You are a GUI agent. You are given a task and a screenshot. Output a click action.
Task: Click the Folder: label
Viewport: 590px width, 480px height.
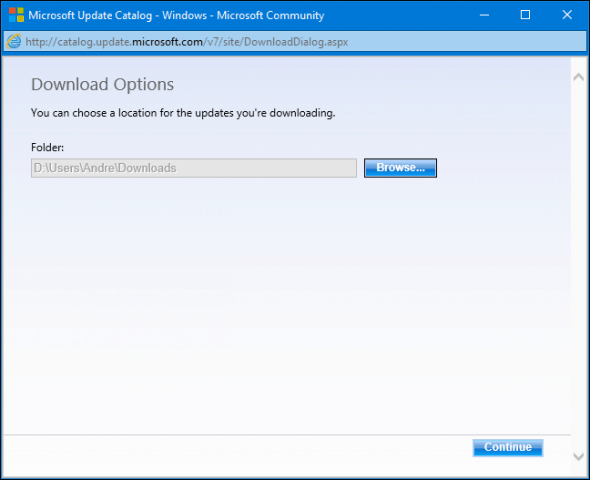[47, 147]
